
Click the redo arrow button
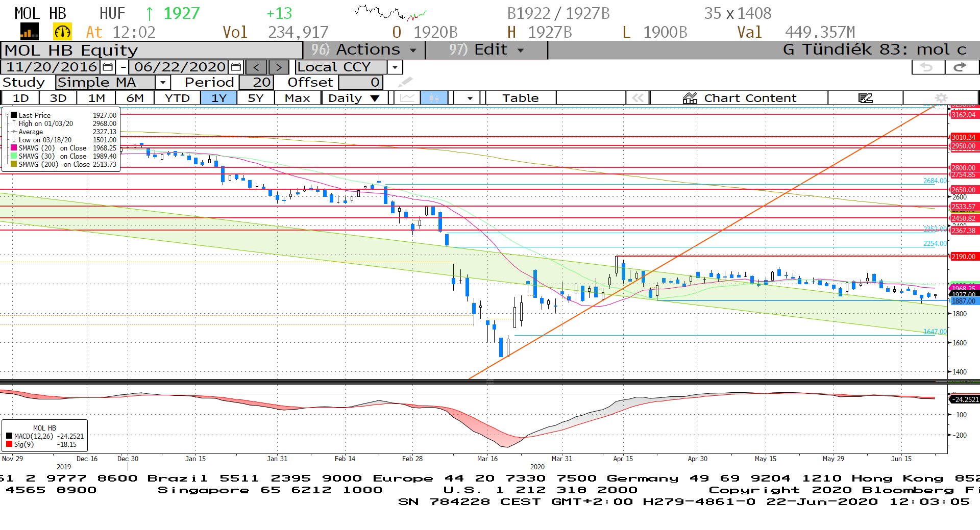click(961, 67)
